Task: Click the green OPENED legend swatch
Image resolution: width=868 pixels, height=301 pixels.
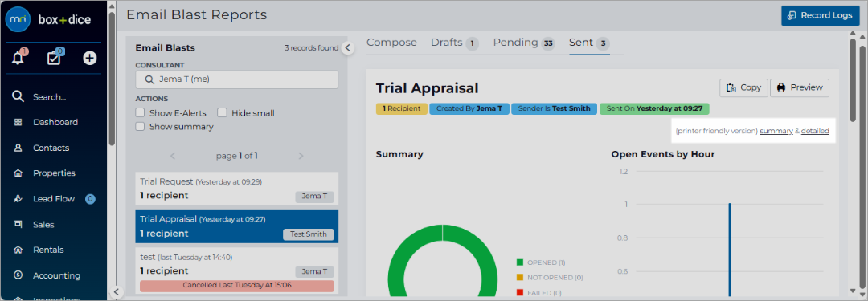Action: [x=520, y=262]
